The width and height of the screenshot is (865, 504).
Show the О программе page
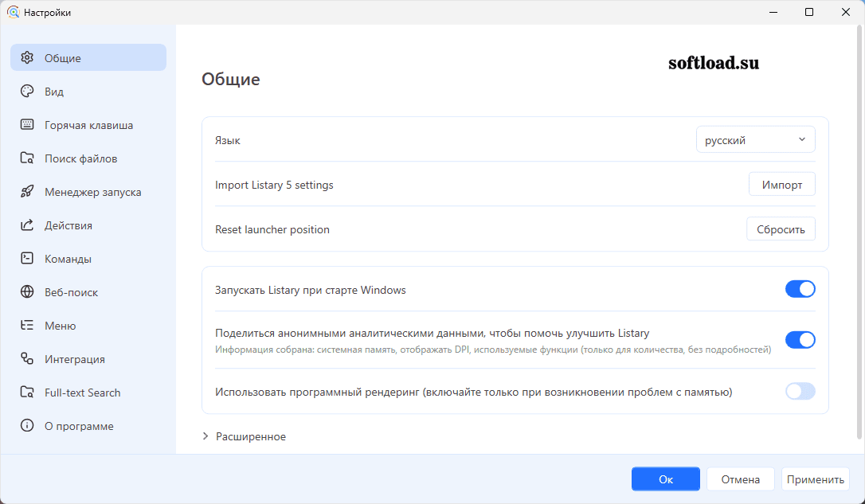click(88, 426)
